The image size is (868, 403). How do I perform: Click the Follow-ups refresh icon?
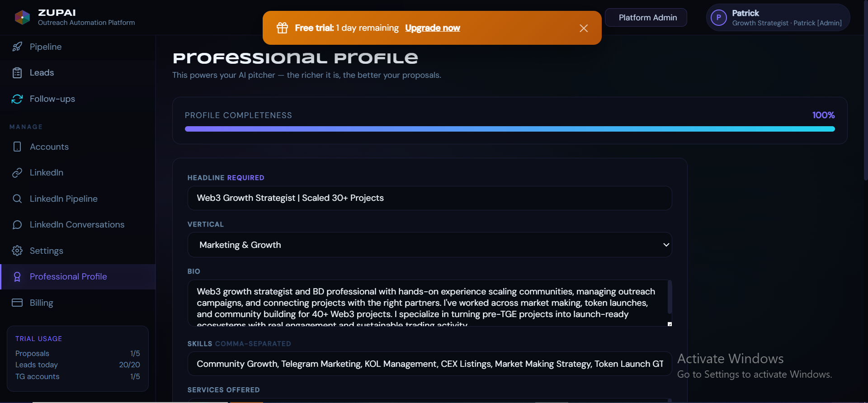tap(17, 99)
